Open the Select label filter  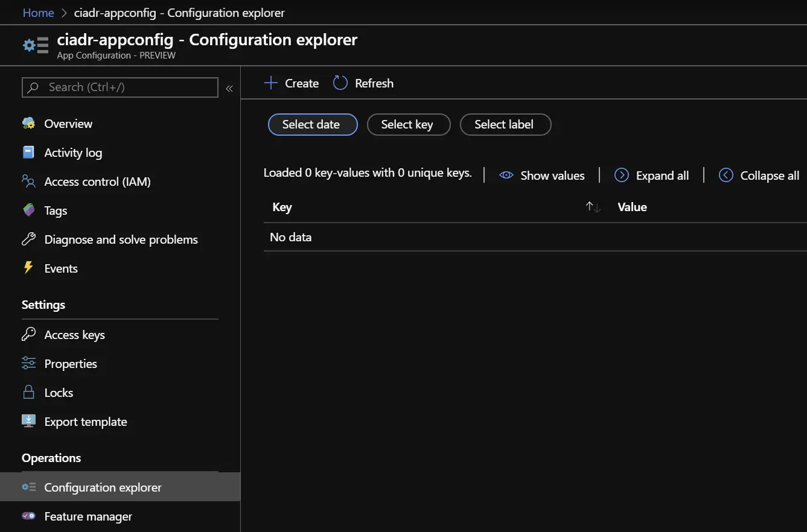[x=505, y=124]
